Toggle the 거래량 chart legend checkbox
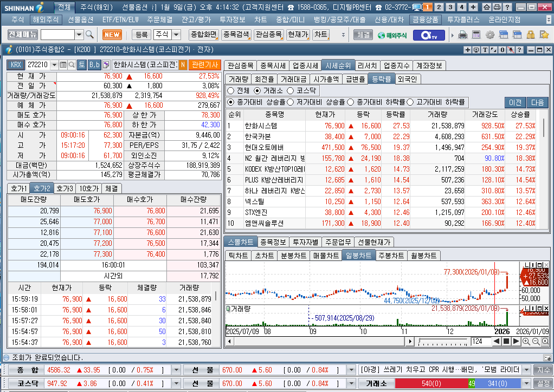Viewport: 554px width, 392px height. [228, 309]
